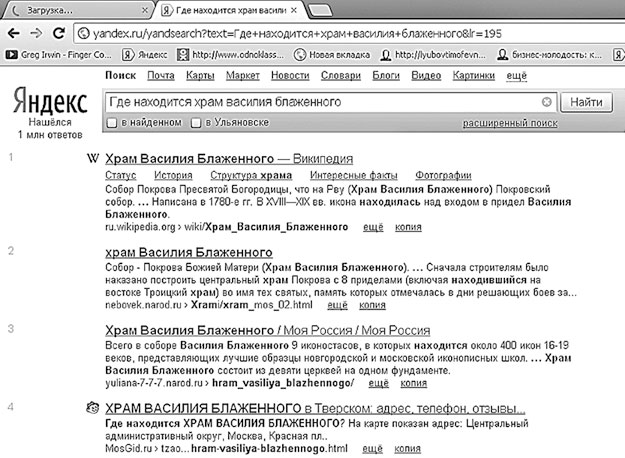This screenshot has height=458, width=625.
Task: Open the бизнес-молодость bookmark
Action: pyautogui.click(x=549, y=55)
